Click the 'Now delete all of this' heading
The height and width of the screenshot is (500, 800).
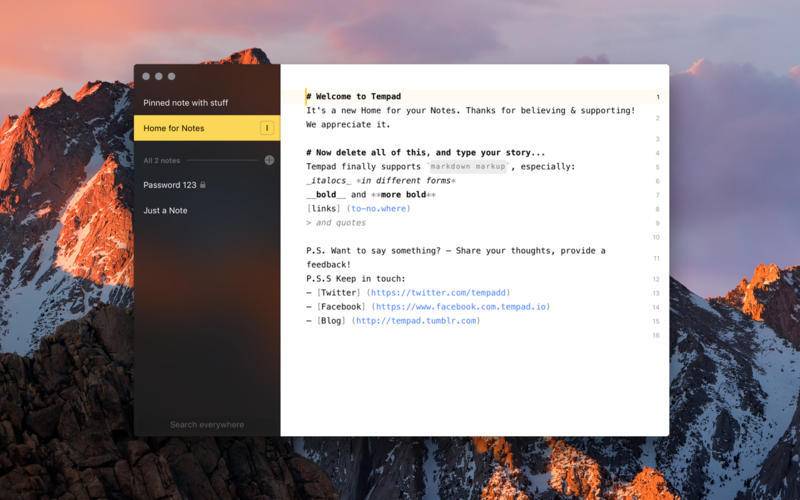426,152
